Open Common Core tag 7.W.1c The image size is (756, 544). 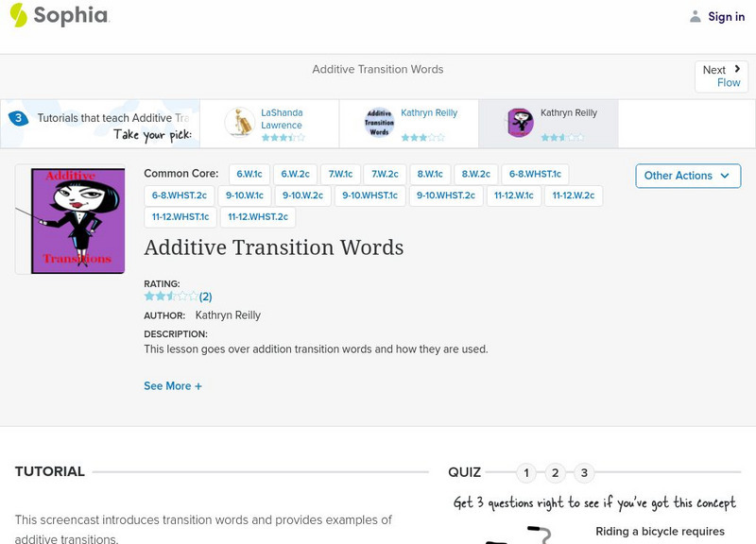340,174
